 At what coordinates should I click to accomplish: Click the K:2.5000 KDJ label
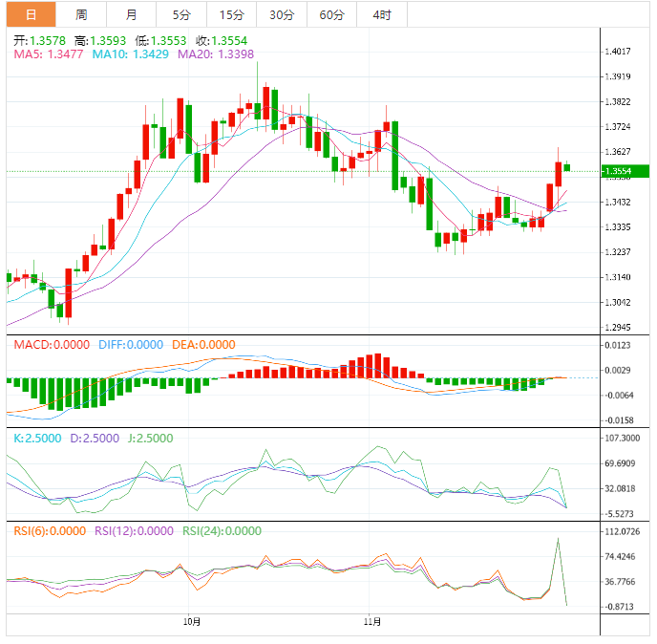pyautogui.click(x=37, y=439)
